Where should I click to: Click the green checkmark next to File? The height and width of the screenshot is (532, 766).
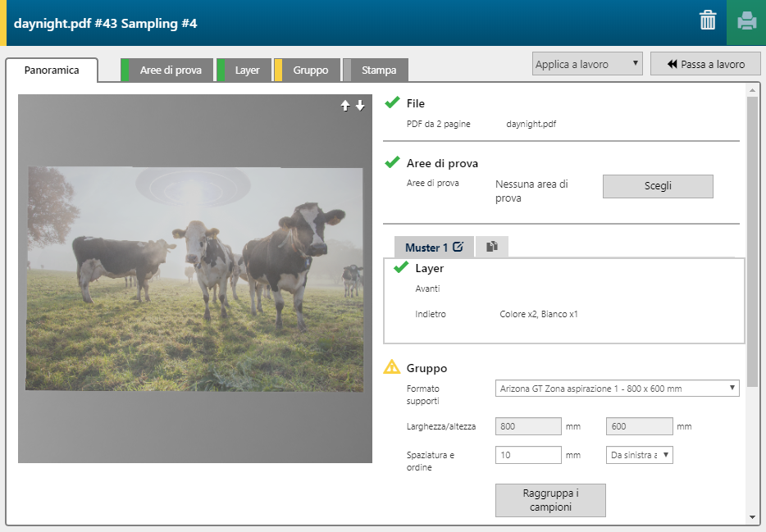pyautogui.click(x=392, y=103)
